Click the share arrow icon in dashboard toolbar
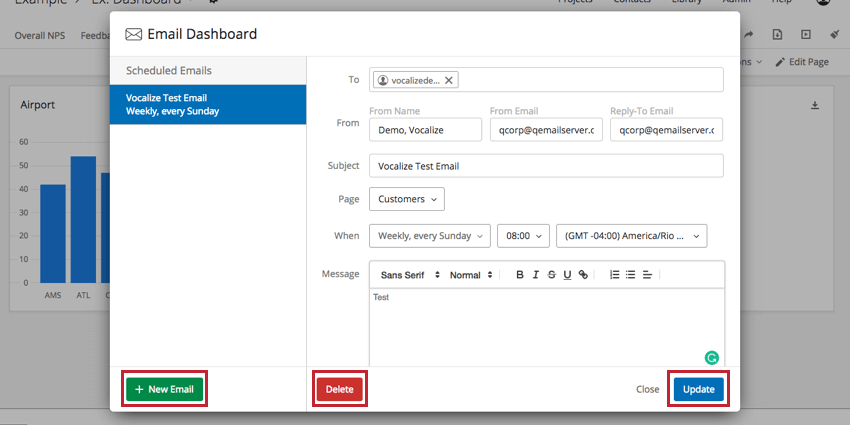The height and width of the screenshot is (425, 850). [x=749, y=34]
